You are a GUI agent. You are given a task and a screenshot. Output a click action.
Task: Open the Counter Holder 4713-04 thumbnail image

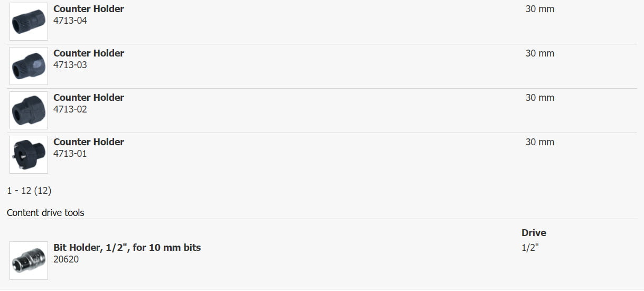(x=29, y=22)
